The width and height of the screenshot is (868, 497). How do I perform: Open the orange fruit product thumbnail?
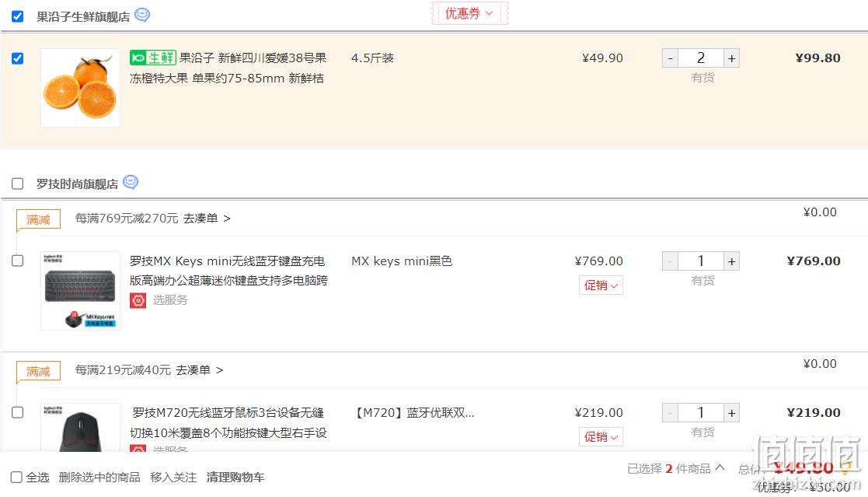point(80,88)
